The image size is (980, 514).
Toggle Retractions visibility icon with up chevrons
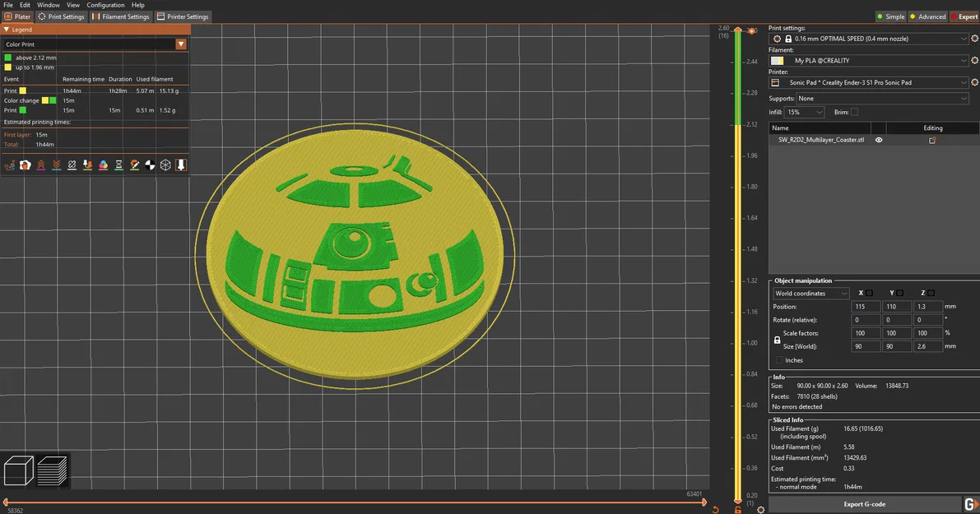click(x=40, y=164)
